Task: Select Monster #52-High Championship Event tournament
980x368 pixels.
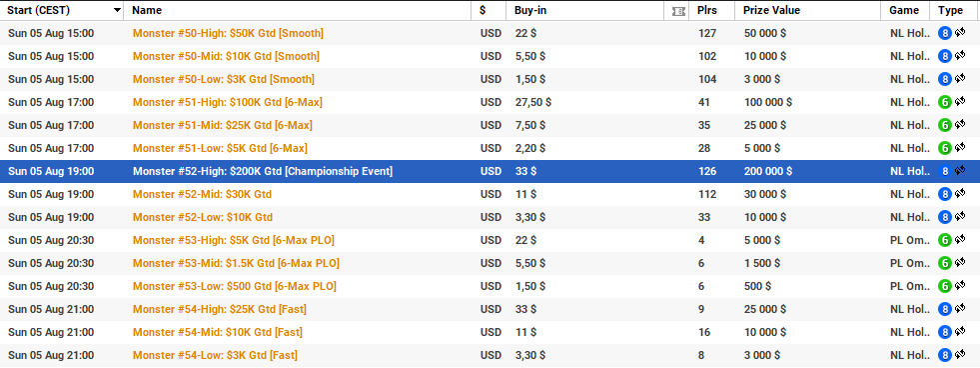Action: tap(263, 171)
